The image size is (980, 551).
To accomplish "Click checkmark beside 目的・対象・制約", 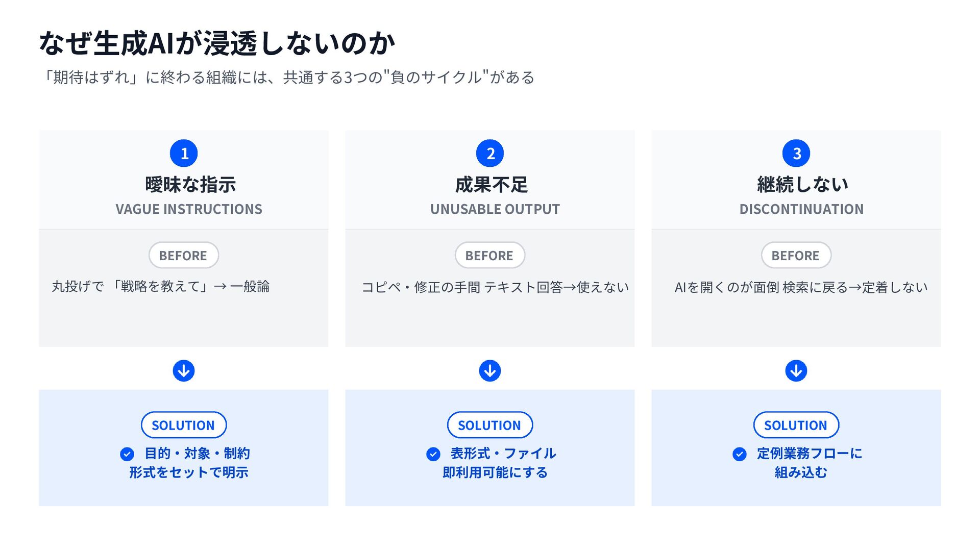I will pyautogui.click(x=127, y=454).
